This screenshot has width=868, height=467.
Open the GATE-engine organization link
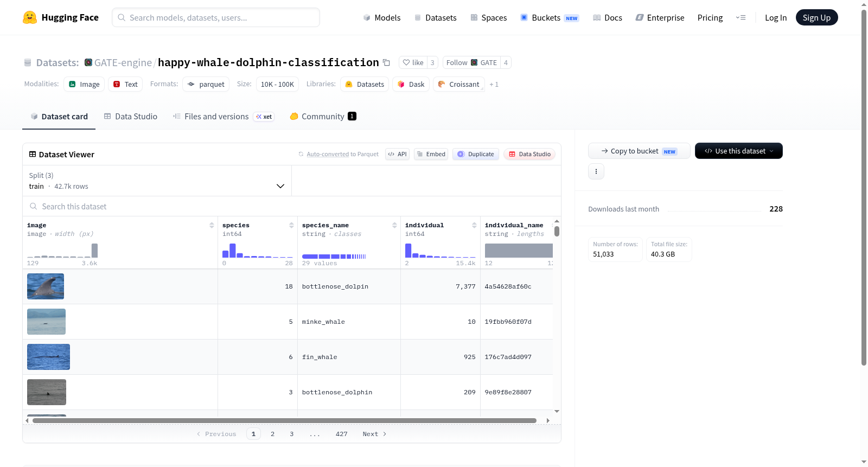point(123,62)
